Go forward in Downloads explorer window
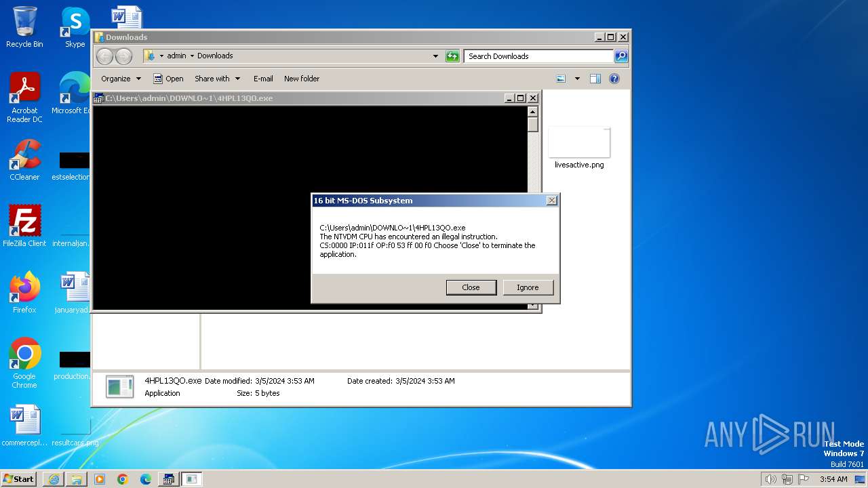Image resolution: width=868 pixels, height=488 pixels. tap(123, 56)
